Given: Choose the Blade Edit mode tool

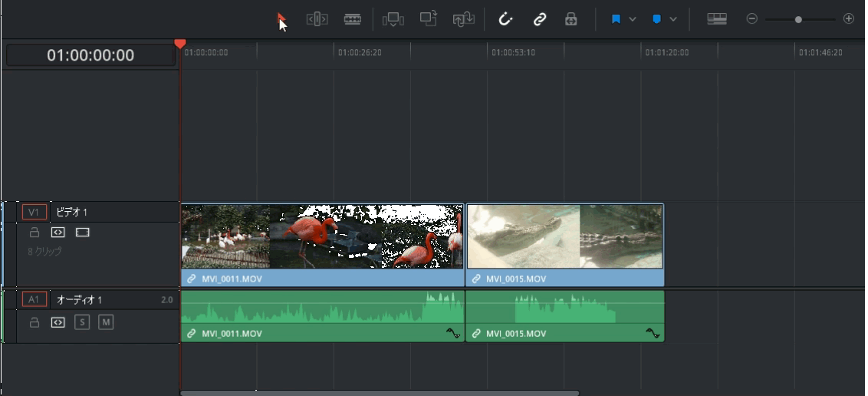Looking at the screenshot, I should pyautogui.click(x=353, y=19).
